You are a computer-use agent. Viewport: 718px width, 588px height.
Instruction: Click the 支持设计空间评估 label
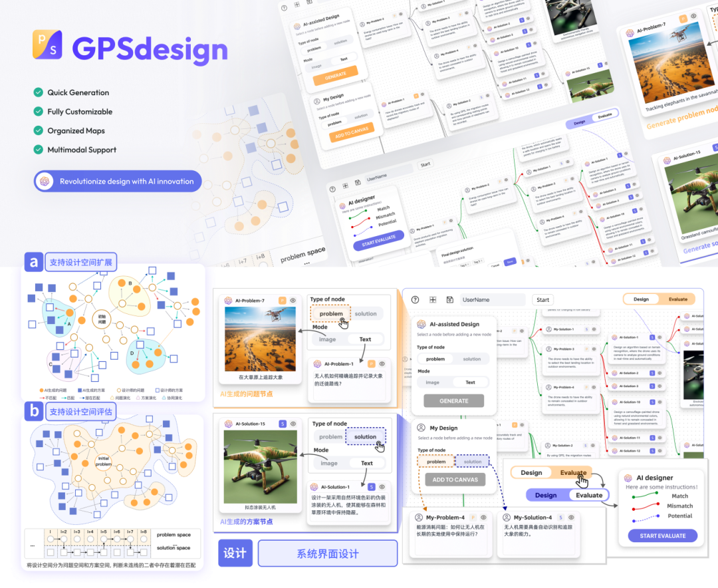pos(80,412)
